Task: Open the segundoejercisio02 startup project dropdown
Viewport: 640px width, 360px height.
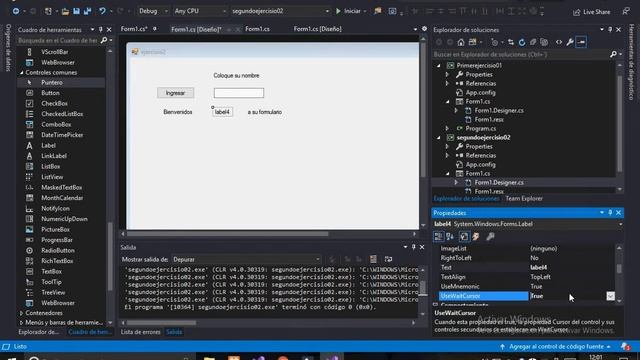Action: click(x=280, y=11)
